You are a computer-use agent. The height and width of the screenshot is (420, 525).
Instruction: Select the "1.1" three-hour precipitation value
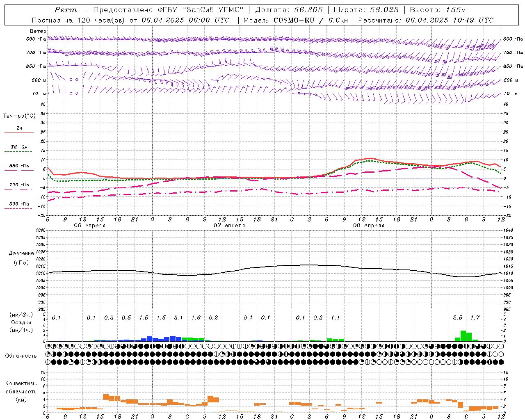[336, 318]
